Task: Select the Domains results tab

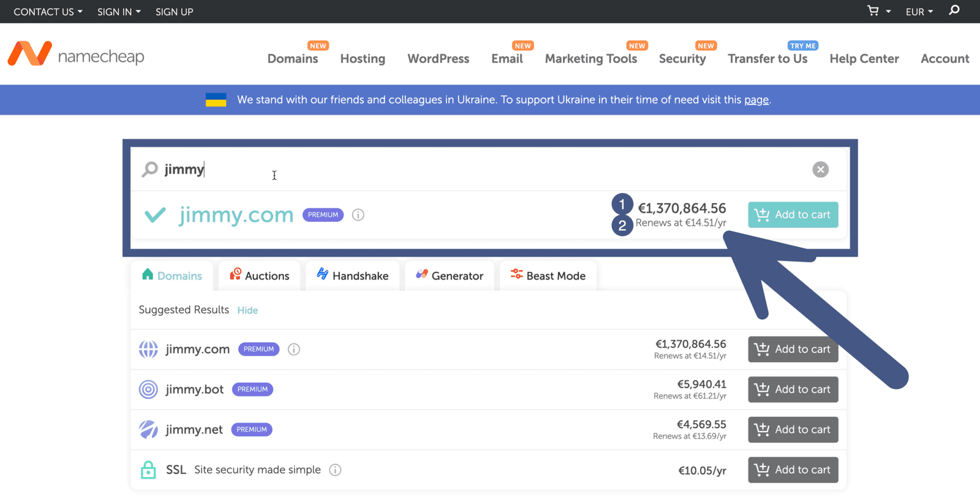Action: coord(172,276)
